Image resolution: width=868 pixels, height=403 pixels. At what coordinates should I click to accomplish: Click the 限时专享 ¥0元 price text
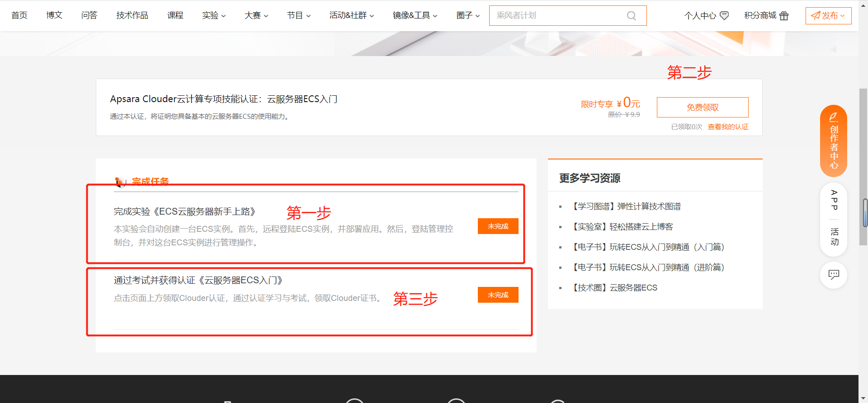coord(610,103)
